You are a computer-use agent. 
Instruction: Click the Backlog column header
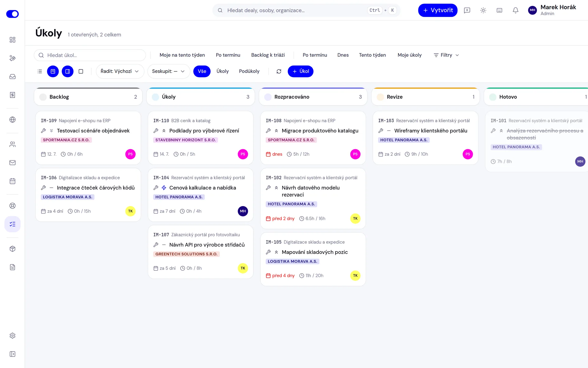pos(88,97)
